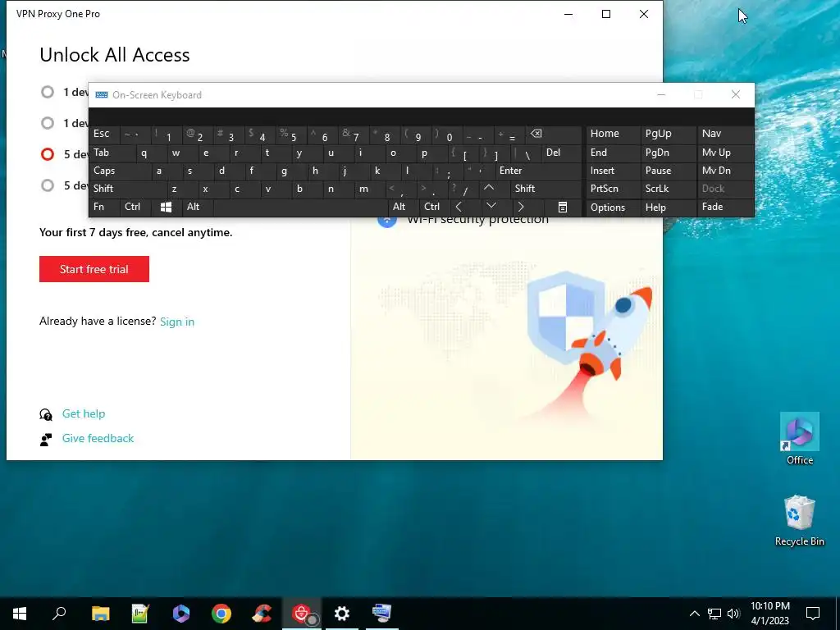Click the PrtScn key on On-Screen Keyboard
The image size is (840, 630).
pyautogui.click(x=613, y=189)
